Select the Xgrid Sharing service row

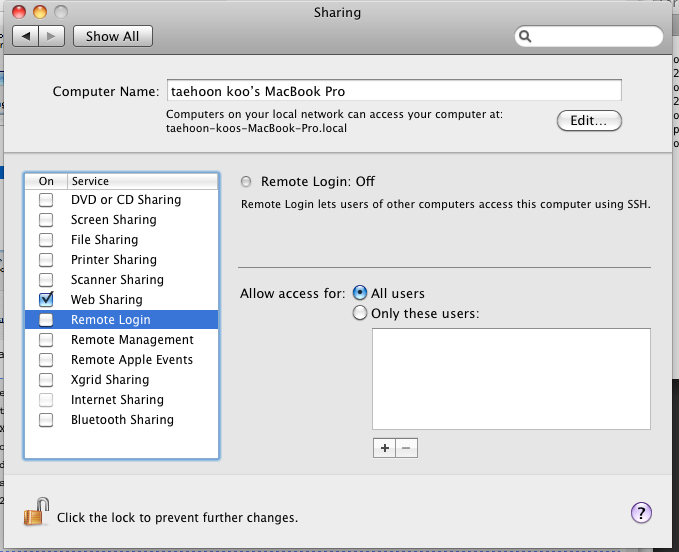pos(122,380)
